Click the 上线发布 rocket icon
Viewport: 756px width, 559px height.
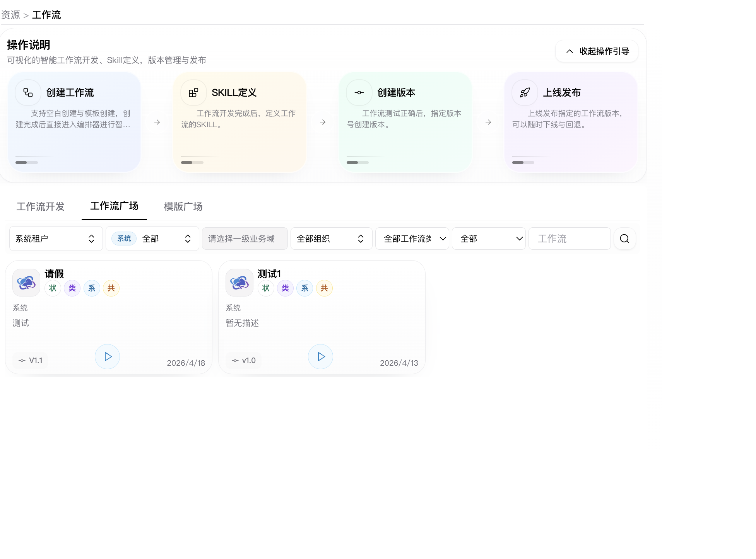525,92
